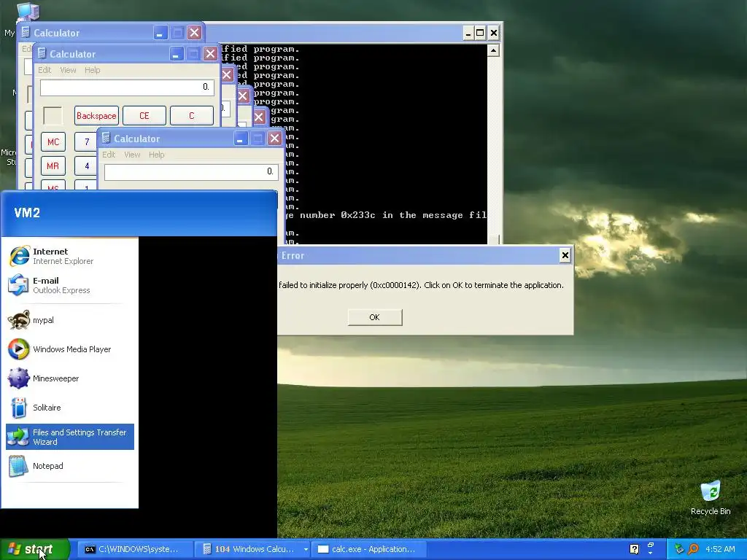Click memory indicator box beside Backspace button
The width and height of the screenshot is (747, 560).
pyautogui.click(x=53, y=116)
